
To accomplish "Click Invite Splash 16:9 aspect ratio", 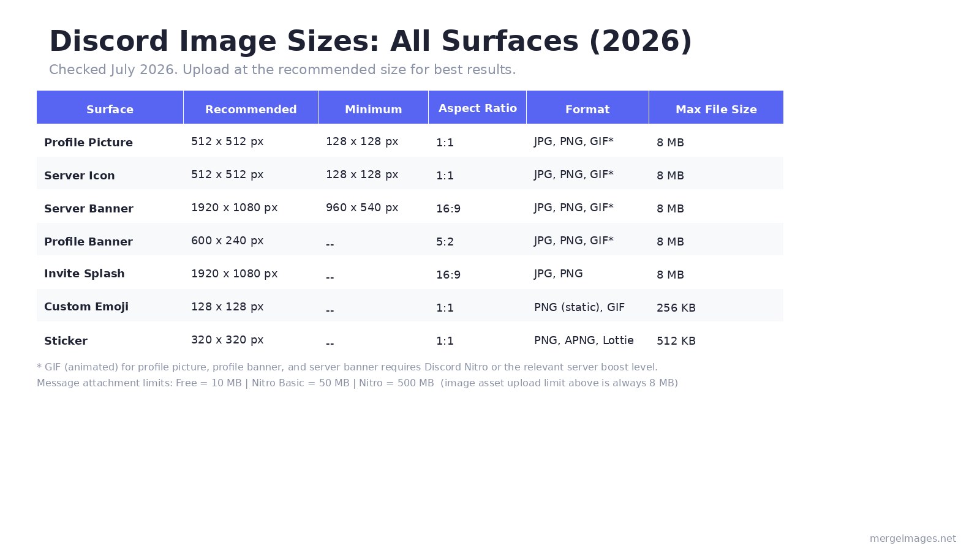I will [x=448, y=275].
